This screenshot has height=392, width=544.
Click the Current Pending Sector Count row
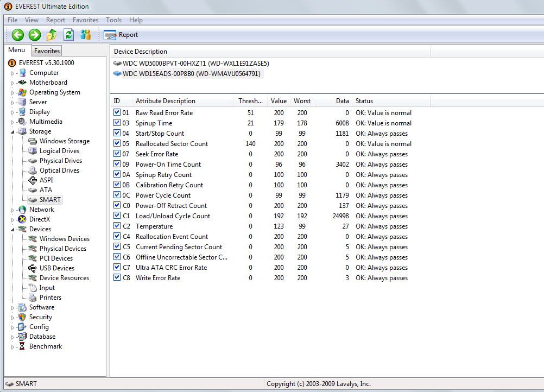(x=179, y=247)
